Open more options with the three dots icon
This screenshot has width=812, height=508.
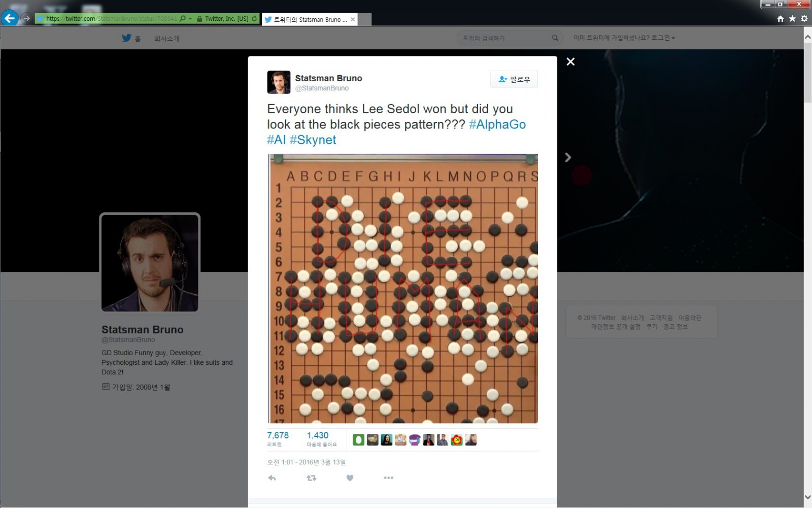pos(388,478)
